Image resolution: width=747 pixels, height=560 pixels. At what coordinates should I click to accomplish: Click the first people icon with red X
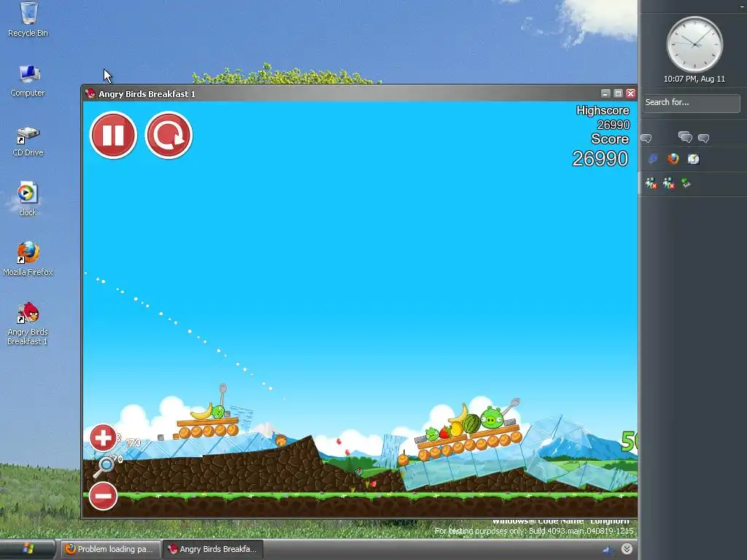coord(651,183)
